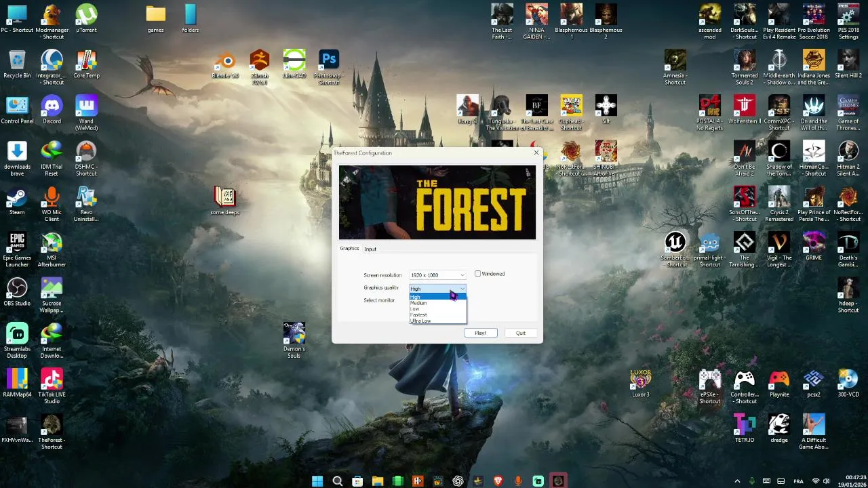The height and width of the screenshot is (488, 868).
Task: Select the TETR.IO desktop icon
Action: tap(744, 428)
